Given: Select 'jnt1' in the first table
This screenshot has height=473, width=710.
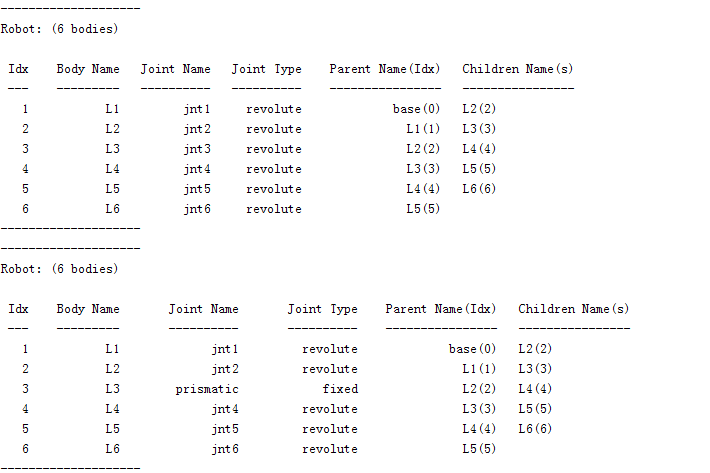Looking at the screenshot, I should pos(197,109).
